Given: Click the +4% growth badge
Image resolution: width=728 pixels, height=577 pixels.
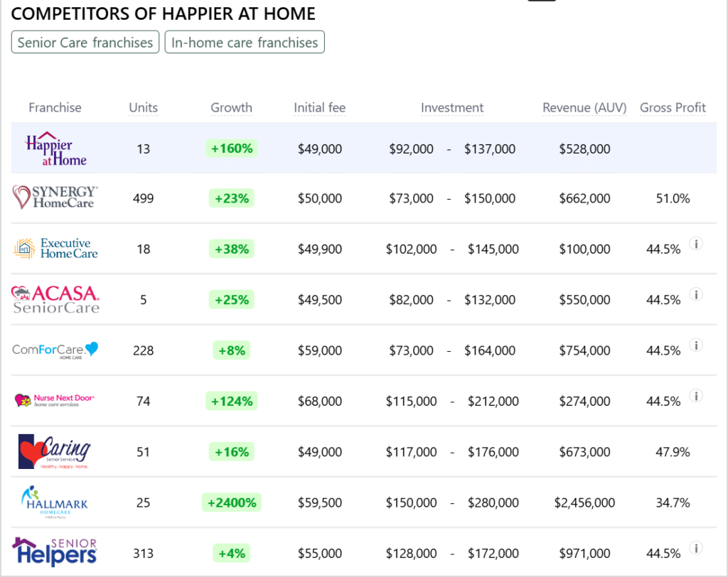Looking at the screenshot, I should [x=231, y=554].
